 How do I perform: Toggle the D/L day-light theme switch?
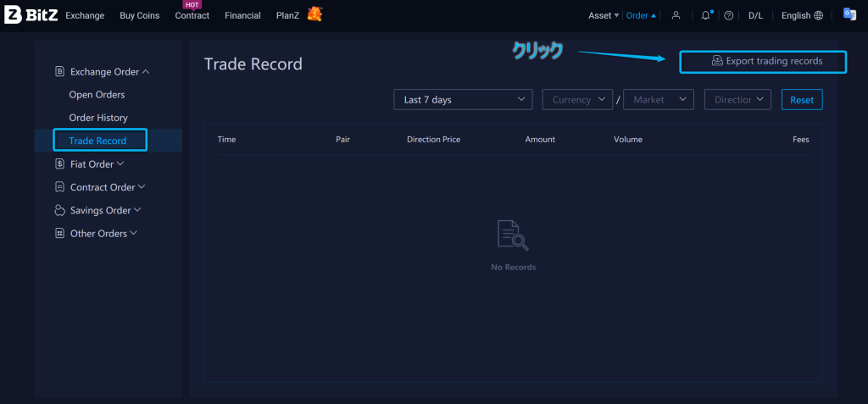[x=755, y=15]
